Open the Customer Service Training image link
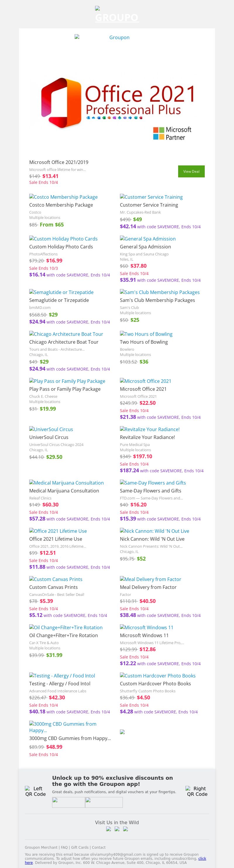This screenshot has width=234, height=868. (151, 197)
